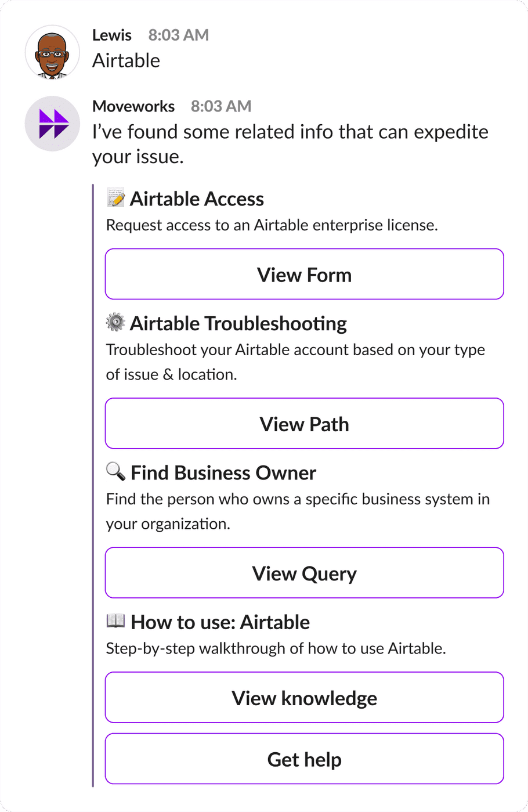Viewport: 528px width, 812px height.
Task: Open the View Form button
Action: (304, 275)
